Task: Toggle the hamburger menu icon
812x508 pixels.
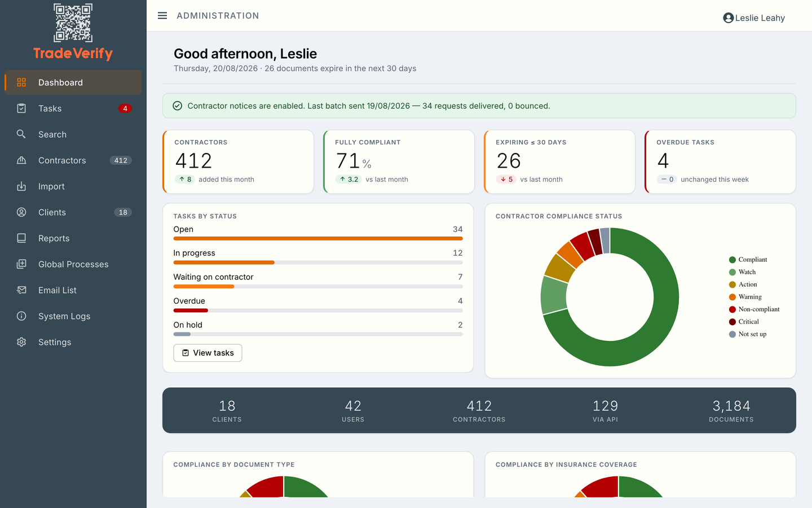Action: tap(162, 16)
